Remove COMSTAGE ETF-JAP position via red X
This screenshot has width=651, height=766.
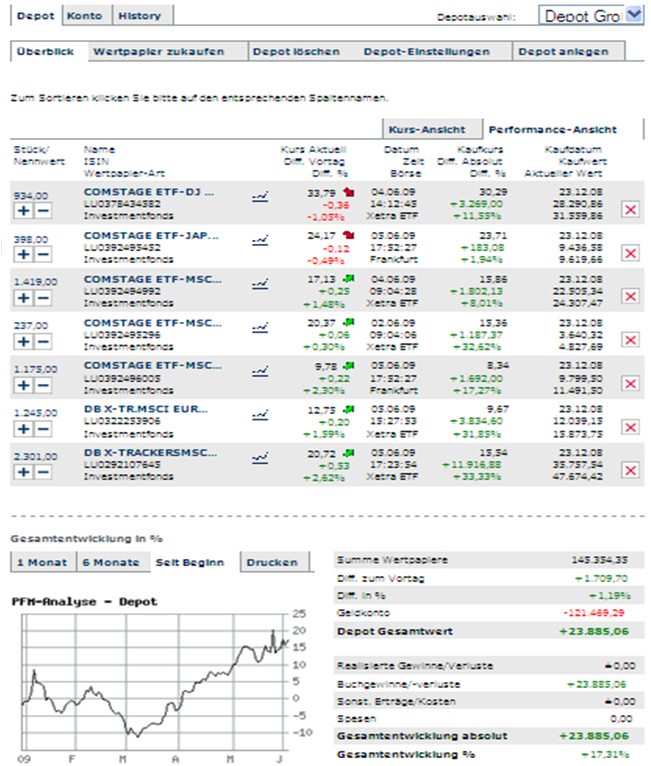[631, 253]
